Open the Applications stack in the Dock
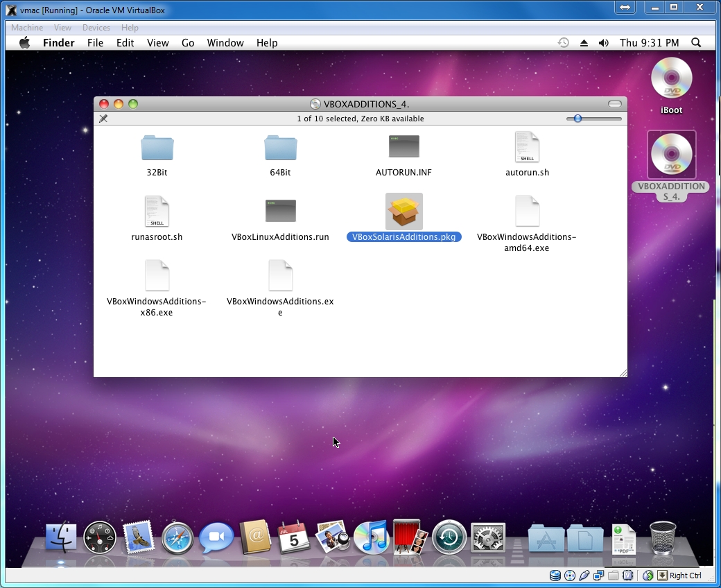 [x=546, y=538]
